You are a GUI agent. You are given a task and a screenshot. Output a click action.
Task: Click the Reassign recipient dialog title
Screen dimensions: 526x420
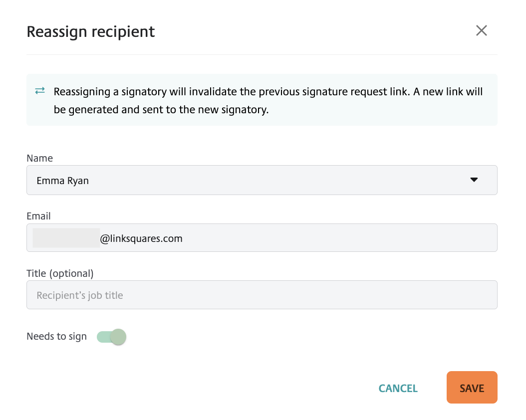coord(90,32)
